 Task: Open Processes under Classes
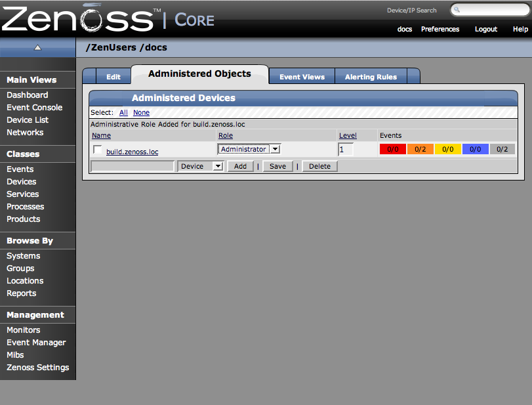coord(25,207)
